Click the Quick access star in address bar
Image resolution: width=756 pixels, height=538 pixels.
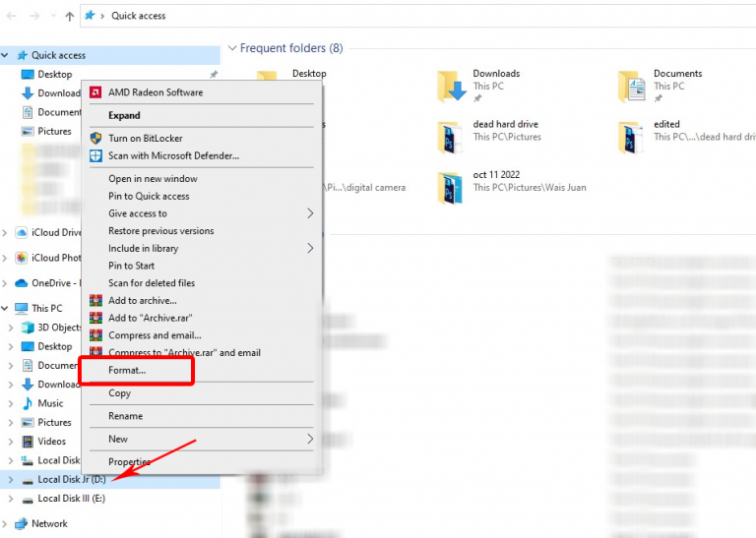[90, 16]
